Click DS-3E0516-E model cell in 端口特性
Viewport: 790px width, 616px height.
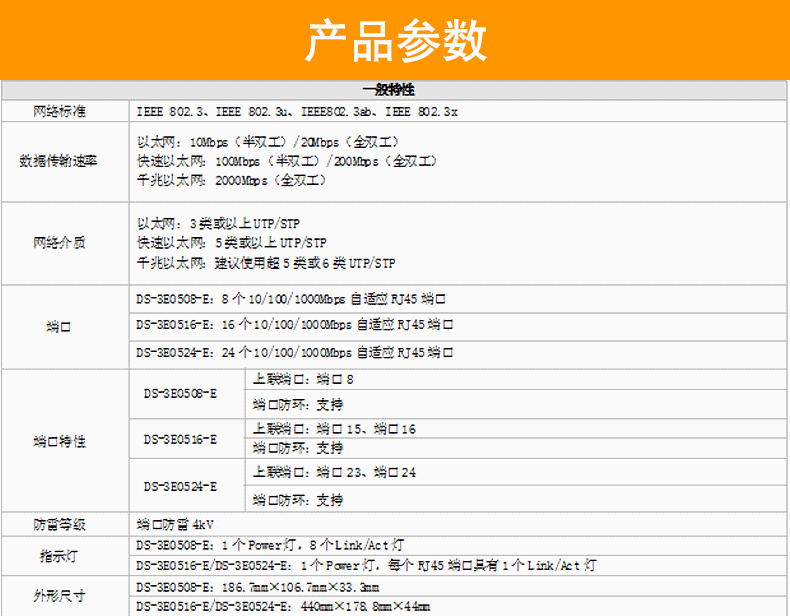point(180,439)
